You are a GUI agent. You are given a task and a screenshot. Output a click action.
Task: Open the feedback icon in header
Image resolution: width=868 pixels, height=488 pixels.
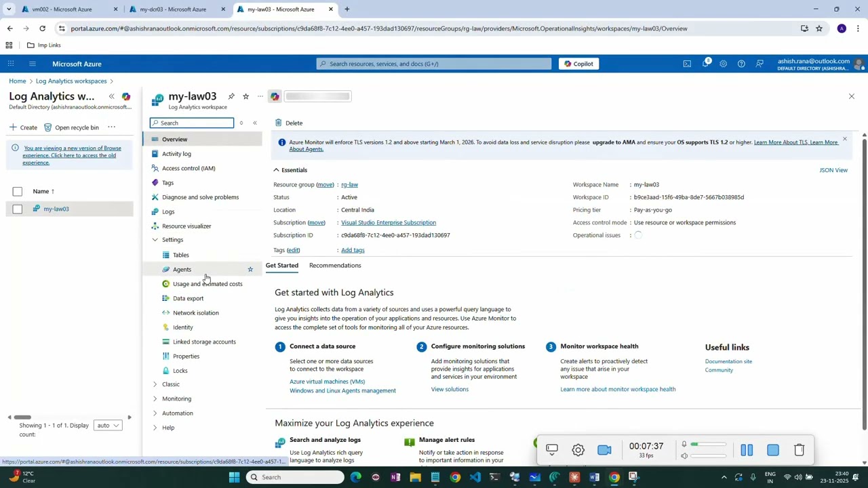pos(759,64)
